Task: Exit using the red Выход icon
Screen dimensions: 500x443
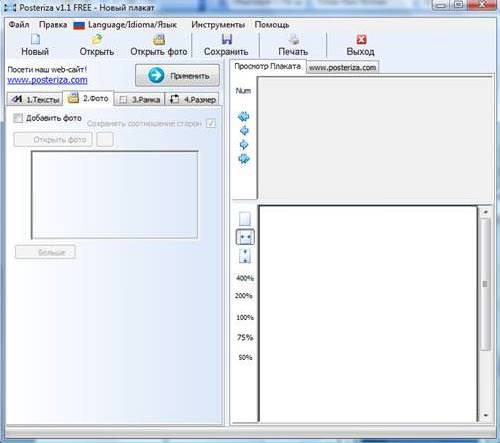Action: click(361, 39)
